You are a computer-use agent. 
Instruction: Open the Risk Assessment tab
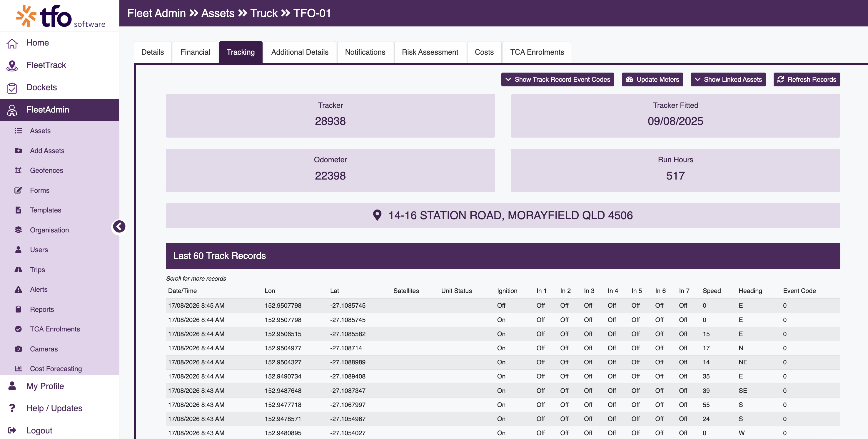click(x=430, y=52)
